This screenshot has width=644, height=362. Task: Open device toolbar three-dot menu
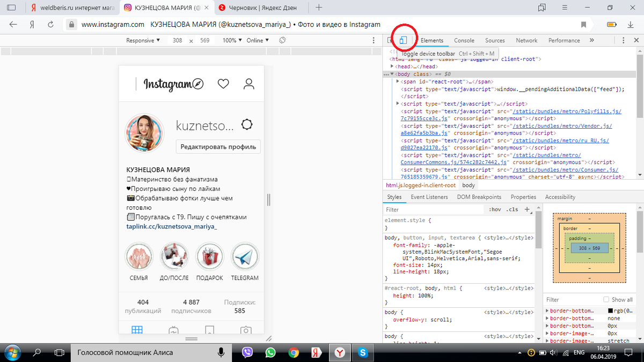[374, 40]
